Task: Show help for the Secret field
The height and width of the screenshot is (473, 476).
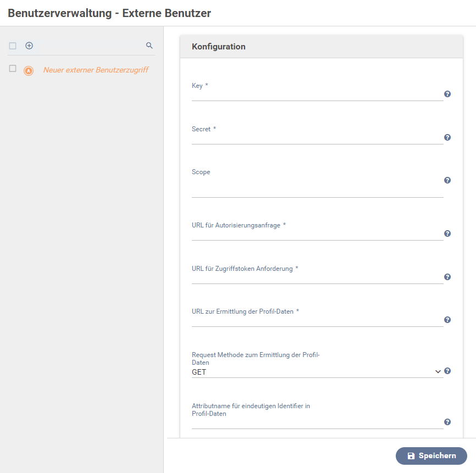Action: coord(447,137)
